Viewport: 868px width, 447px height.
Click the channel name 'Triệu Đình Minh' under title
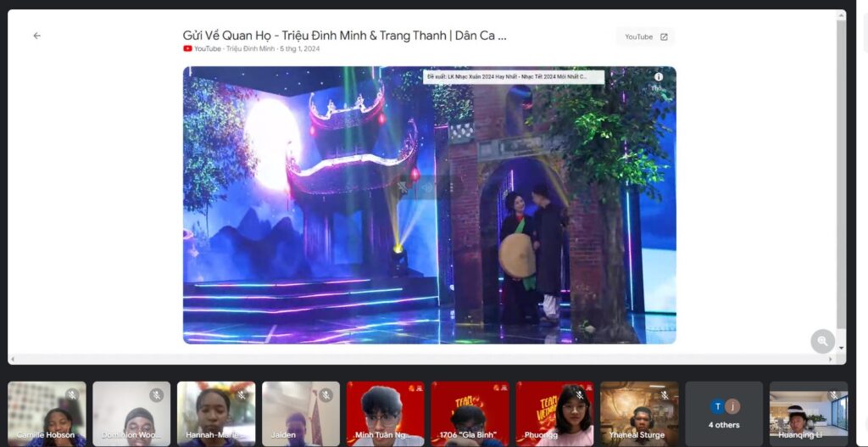point(250,48)
